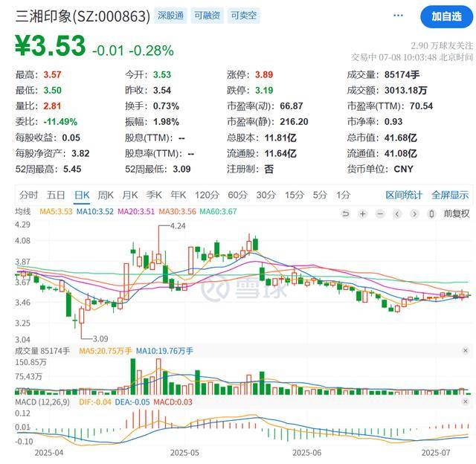The width and height of the screenshot is (476, 464).
Task: Open the three-dot more options menu
Action: (398, 16)
